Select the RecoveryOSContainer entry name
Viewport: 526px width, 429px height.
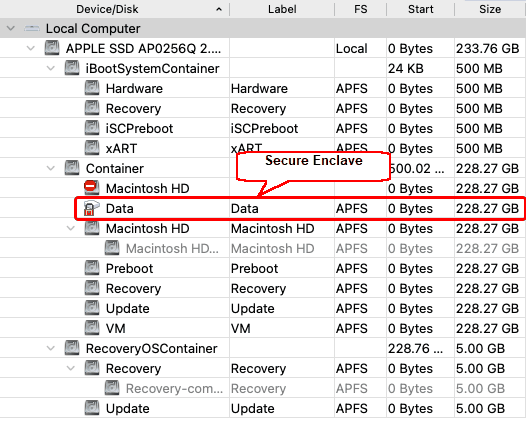pos(152,348)
